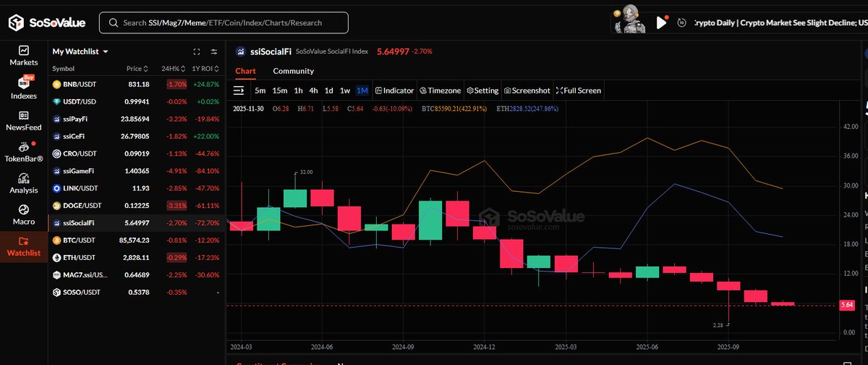Open chart Setting options
Image resolution: width=868 pixels, height=365 pixels.
[483, 91]
